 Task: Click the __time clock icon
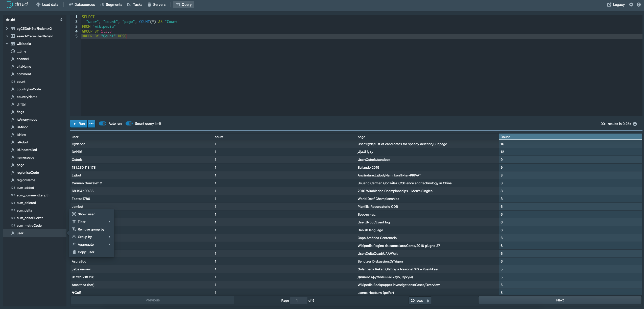pyautogui.click(x=13, y=51)
